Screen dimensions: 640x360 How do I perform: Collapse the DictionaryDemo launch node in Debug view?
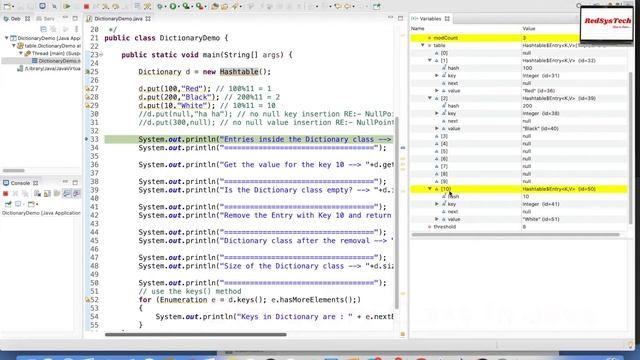[x=7, y=38]
